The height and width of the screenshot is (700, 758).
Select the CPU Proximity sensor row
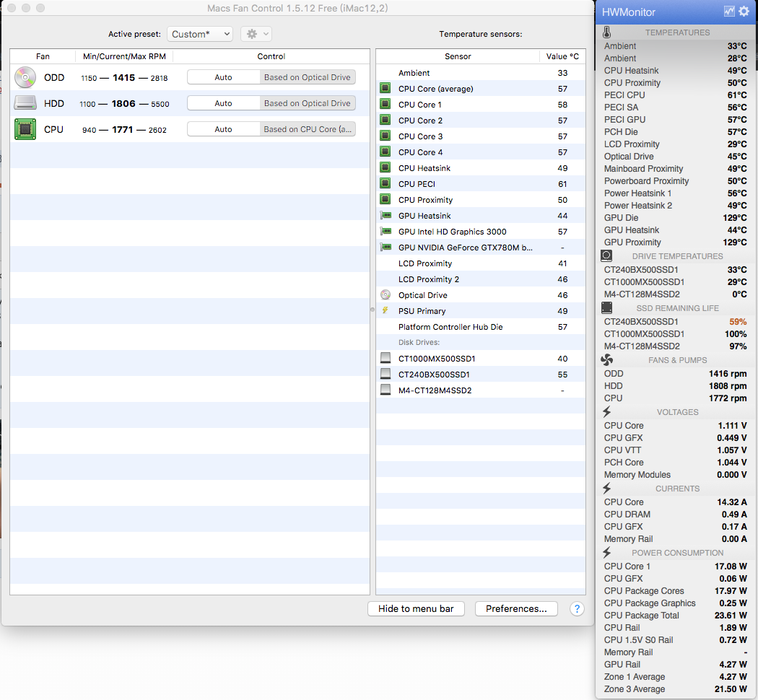click(481, 199)
